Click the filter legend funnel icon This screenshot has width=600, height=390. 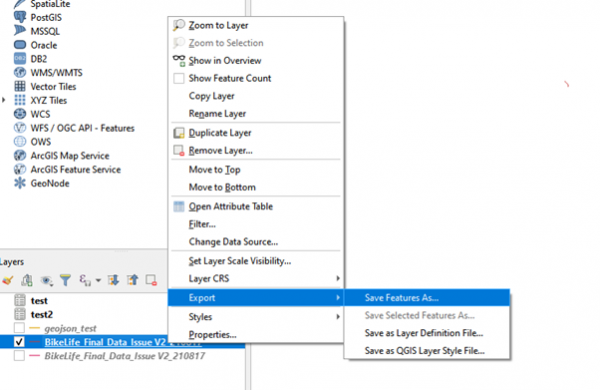point(65,280)
